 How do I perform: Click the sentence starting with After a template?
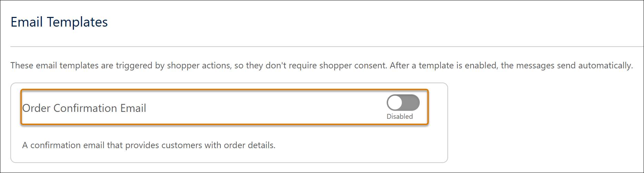click(x=511, y=66)
